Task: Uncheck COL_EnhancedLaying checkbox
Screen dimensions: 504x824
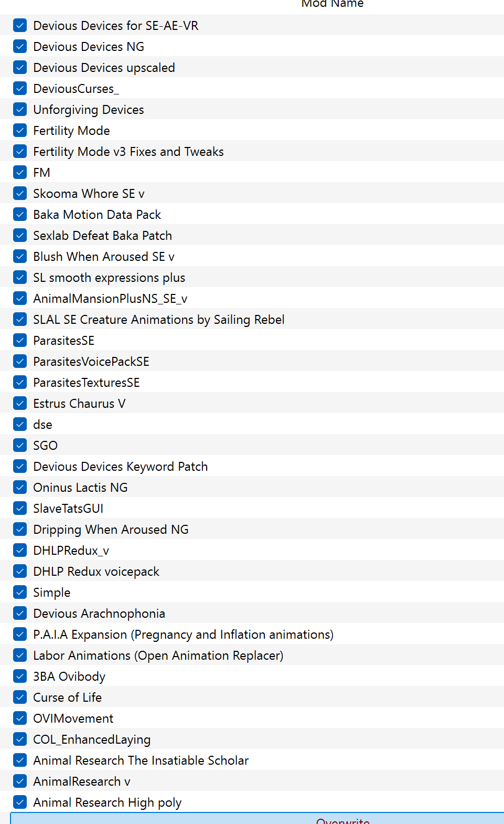Action: coord(20,739)
